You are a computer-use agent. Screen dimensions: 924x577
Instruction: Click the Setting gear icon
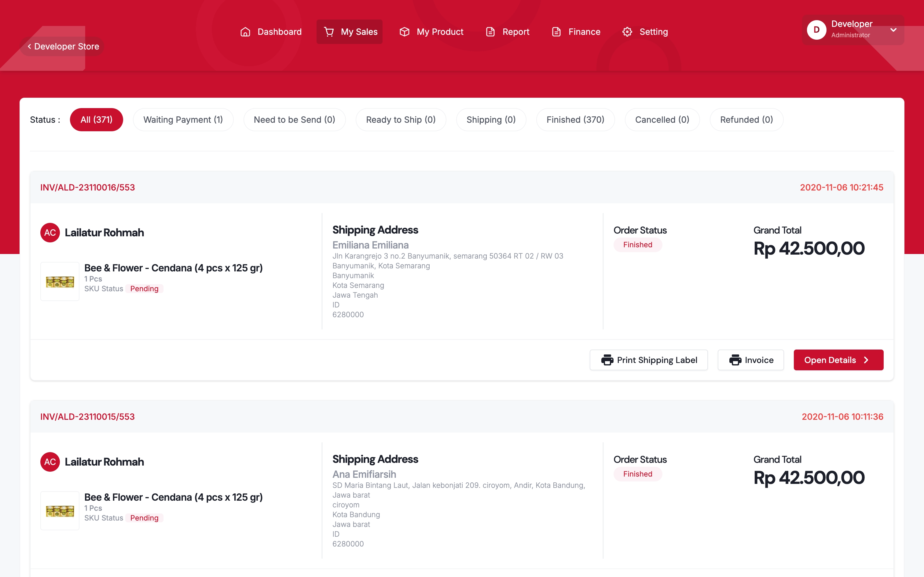(627, 32)
